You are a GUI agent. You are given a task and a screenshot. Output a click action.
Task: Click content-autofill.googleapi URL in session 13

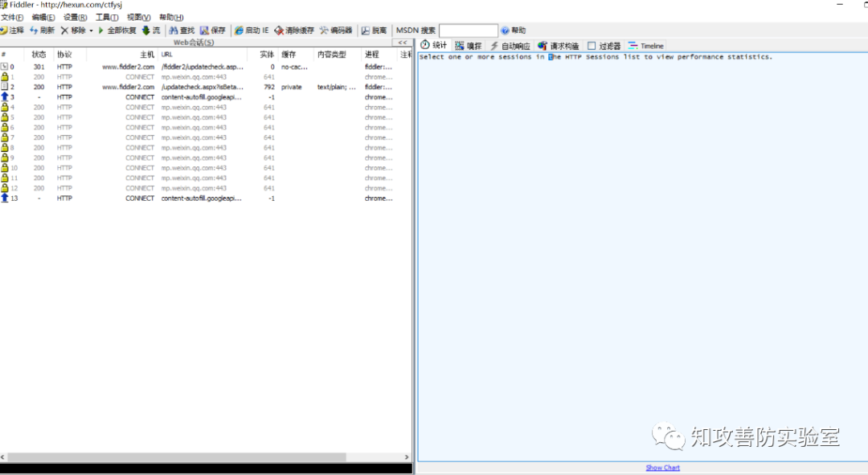[202, 199]
